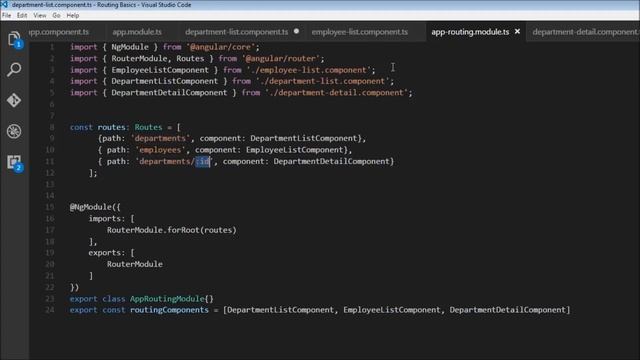The height and width of the screenshot is (360, 640).
Task: Click AppRoutingModule class name on line 23
Action: pos(167,298)
